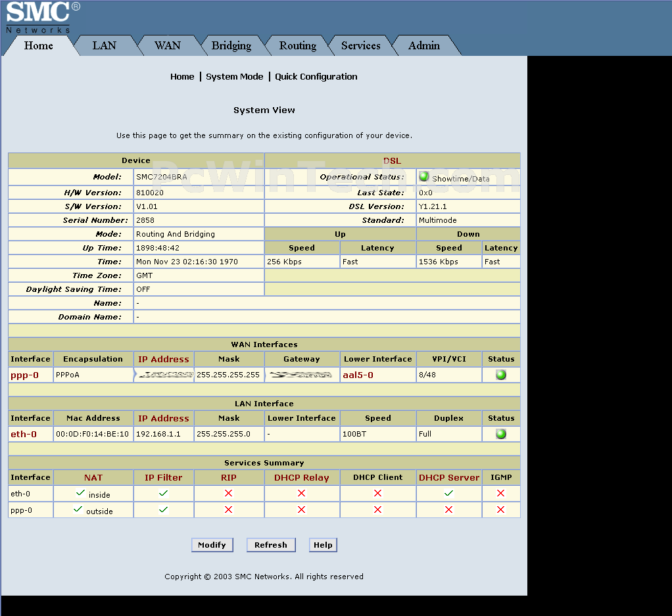The height and width of the screenshot is (616, 672).
Task: Open the RIP services link
Action: click(x=228, y=478)
